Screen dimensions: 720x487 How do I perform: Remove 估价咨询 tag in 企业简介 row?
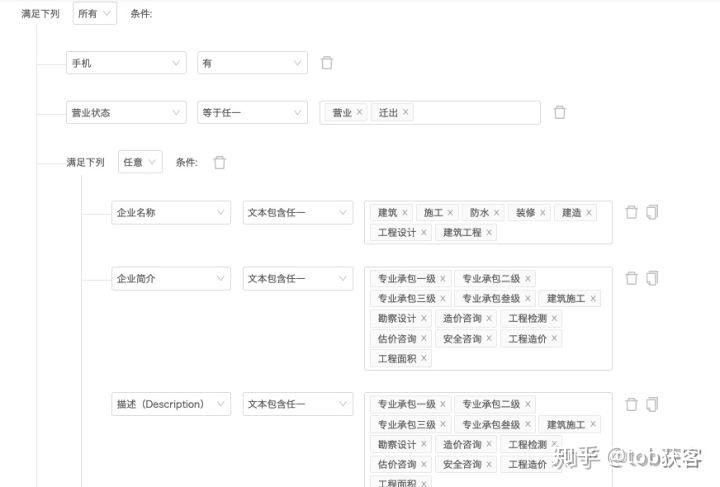[423, 338]
